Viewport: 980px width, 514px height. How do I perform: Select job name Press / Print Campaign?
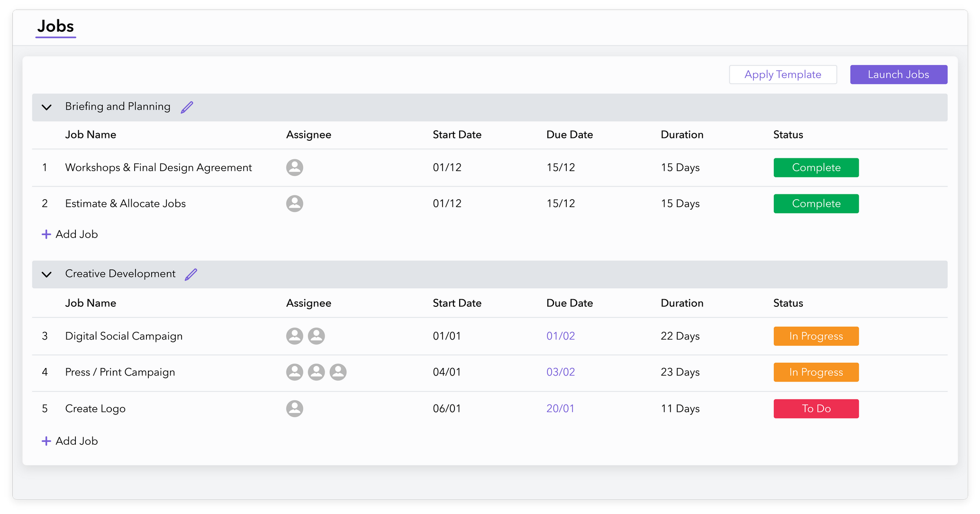(120, 372)
